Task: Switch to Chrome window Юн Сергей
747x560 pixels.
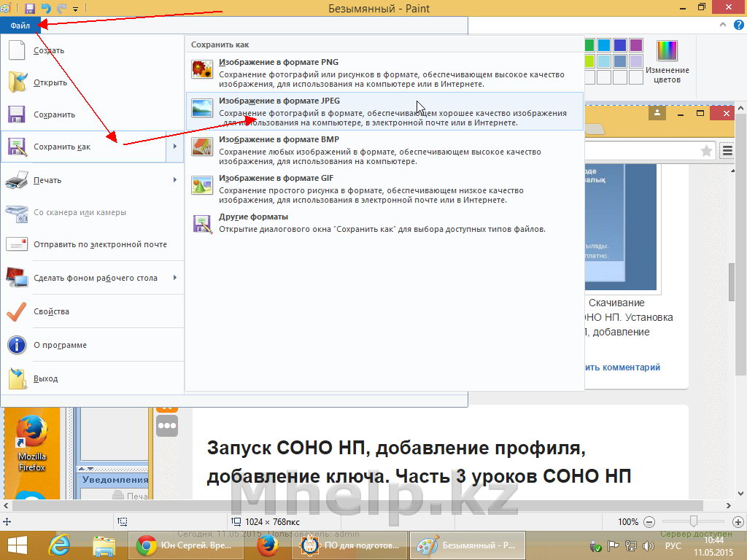Action: click(x=185, y=545)
